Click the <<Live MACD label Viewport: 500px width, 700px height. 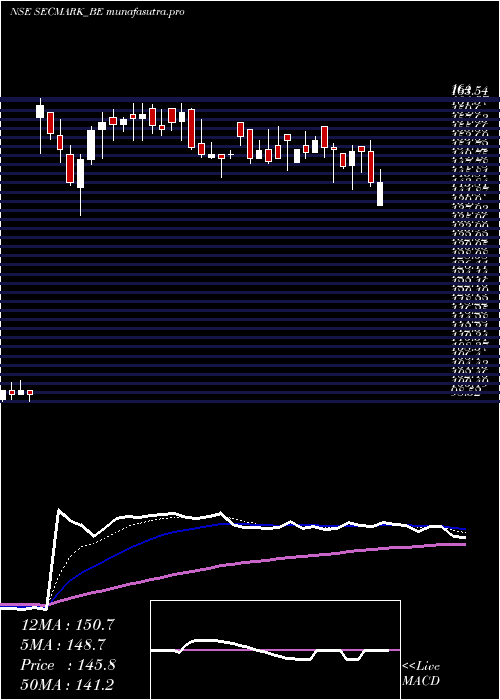tap(421, 674)
